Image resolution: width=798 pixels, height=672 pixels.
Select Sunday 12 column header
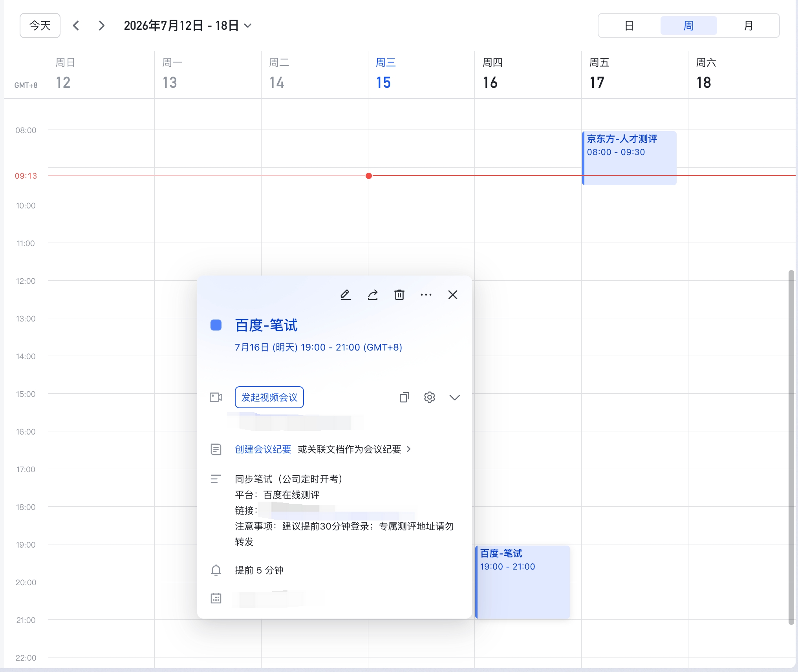101,74
